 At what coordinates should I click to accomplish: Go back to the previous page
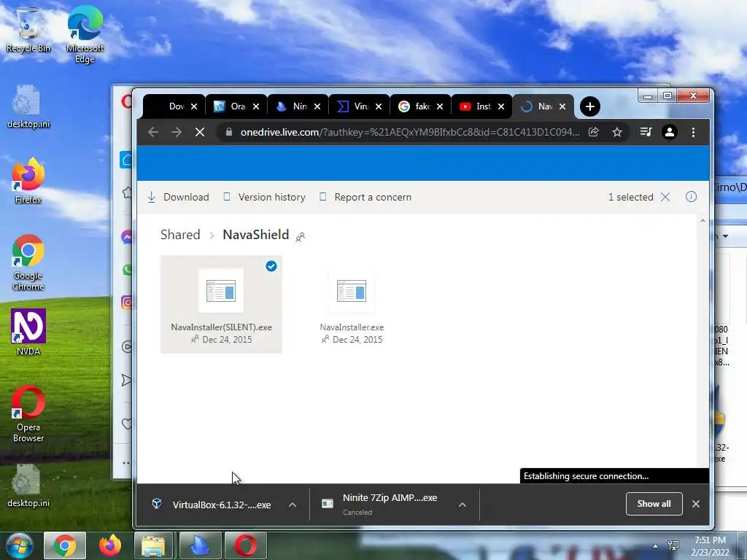pyautogui.click(x=153, y=132)
